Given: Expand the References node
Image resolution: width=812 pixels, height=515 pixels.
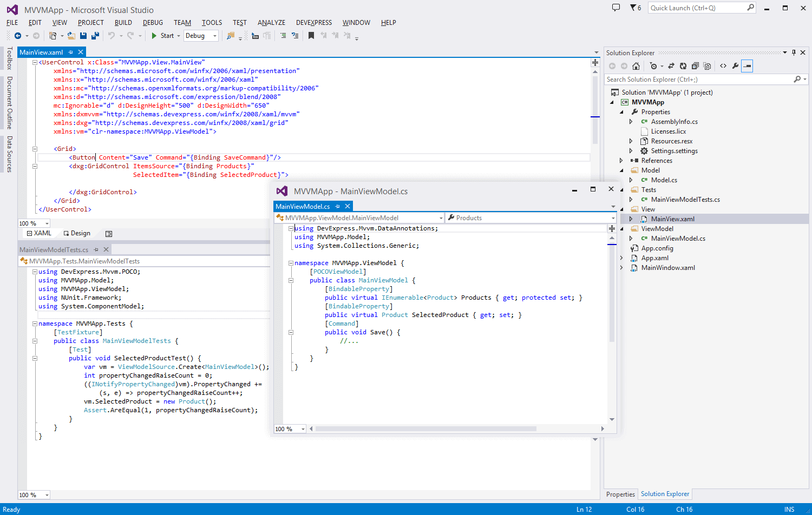Looking at the screenshot, I should [621, 161].
